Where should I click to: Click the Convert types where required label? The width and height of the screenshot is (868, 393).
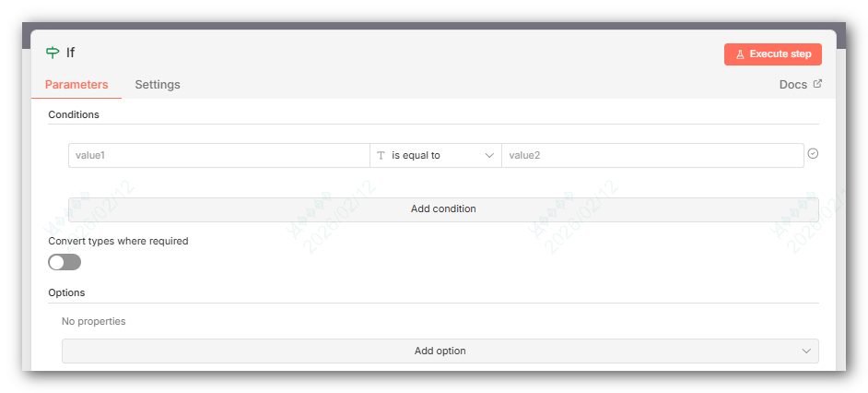pyautogui.click(x=119, y=241)
